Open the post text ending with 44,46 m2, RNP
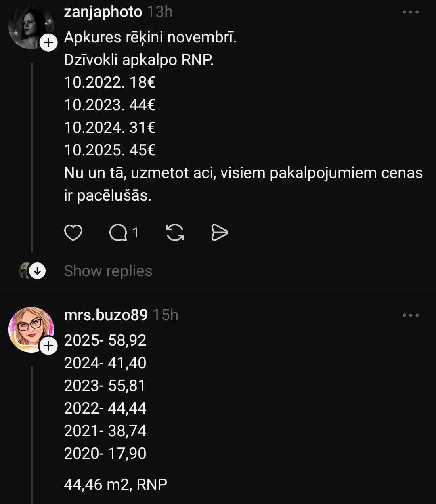This screenshot has width=436, height=504. pos(115,484)
